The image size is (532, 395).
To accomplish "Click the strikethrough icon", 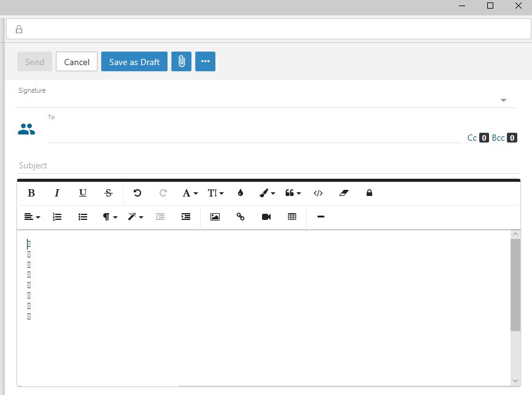I will pos(109,193).
